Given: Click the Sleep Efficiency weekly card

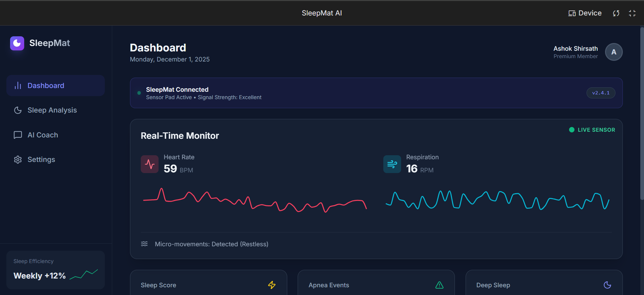Looking at the screenshot, I should pyautogui.click(x=55, y=270).
